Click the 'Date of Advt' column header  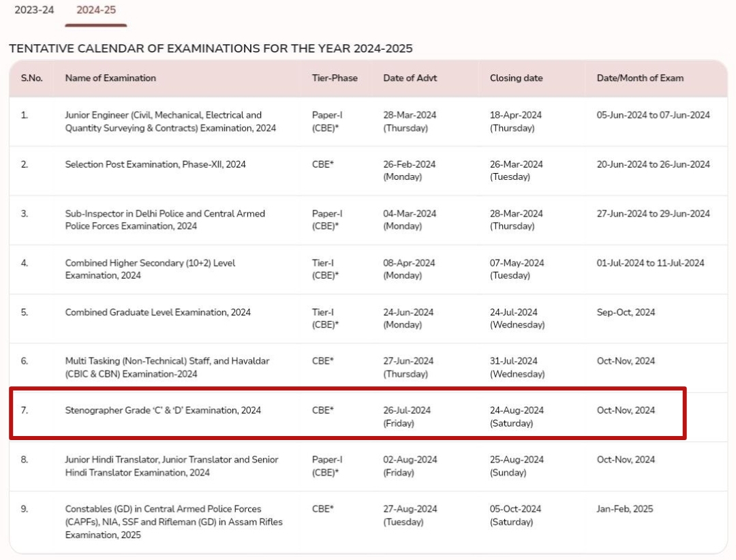coord(410,78)
